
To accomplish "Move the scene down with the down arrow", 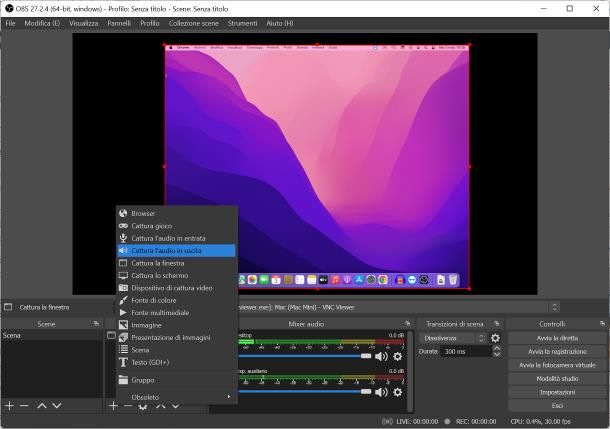I will pos(57,406).
